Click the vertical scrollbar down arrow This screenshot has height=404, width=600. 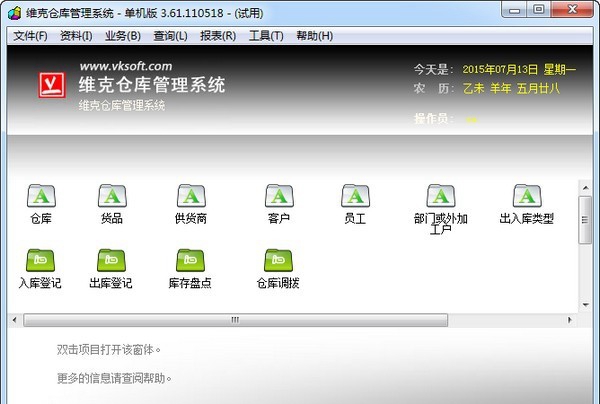point(585,305)
